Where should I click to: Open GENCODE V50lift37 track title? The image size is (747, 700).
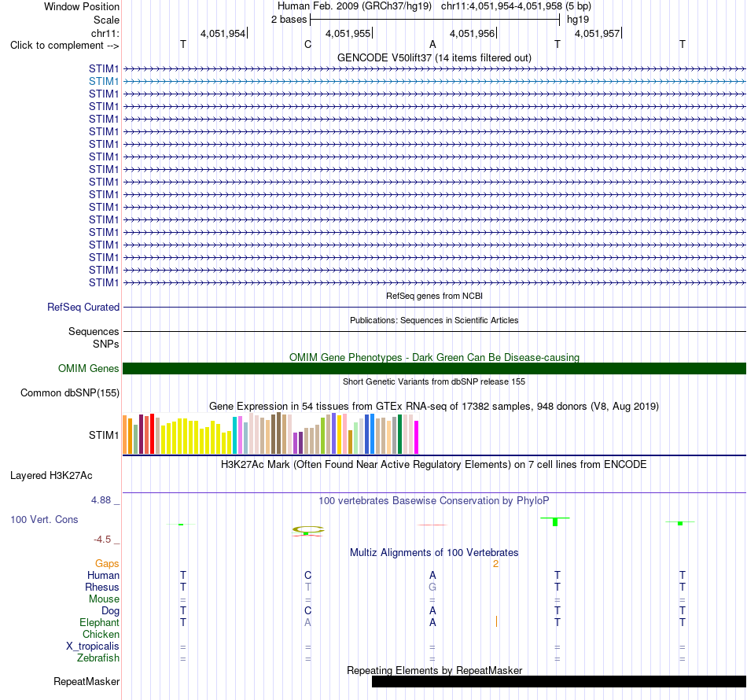pyautogui.click(x=434, y=57)
